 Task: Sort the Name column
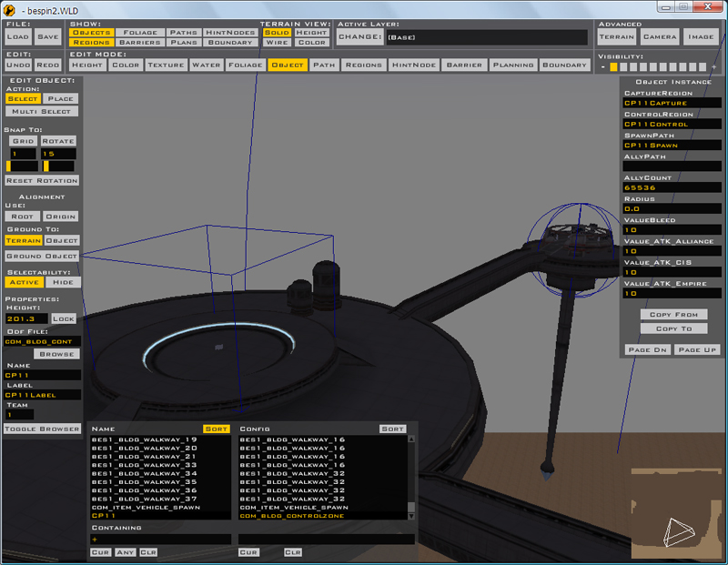coord(217,429)
